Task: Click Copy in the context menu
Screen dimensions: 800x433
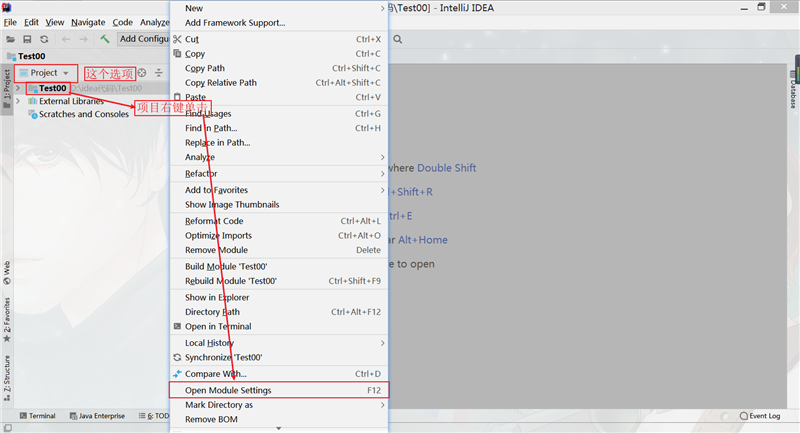Action: (279, 54)
